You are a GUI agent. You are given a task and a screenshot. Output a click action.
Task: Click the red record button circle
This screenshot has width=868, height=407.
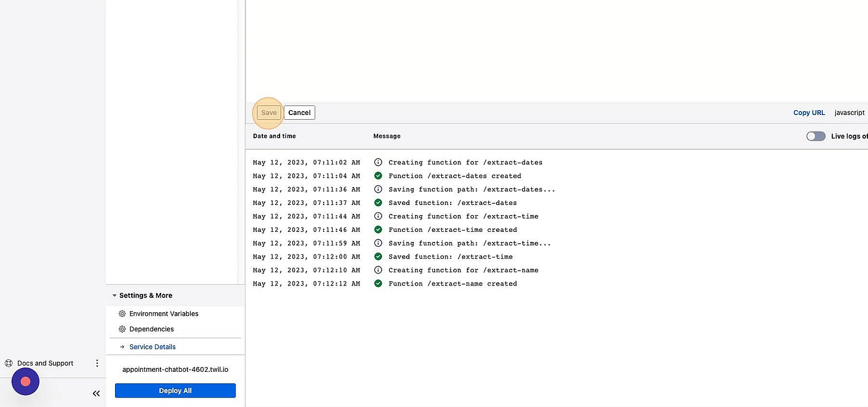(x=26, y=381)
